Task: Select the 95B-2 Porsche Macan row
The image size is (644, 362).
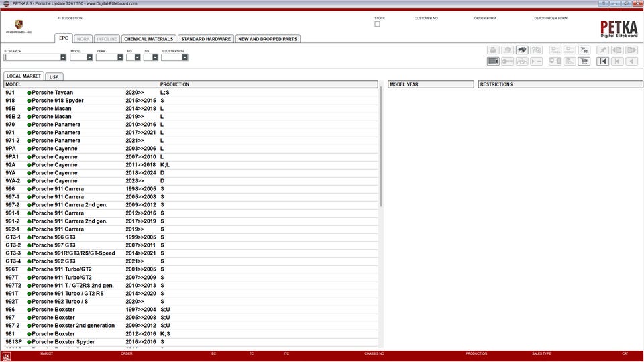Action: 191,117
